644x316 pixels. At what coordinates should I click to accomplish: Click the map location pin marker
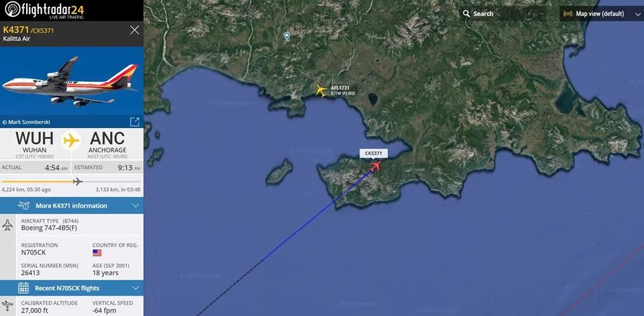pos(286,36)
